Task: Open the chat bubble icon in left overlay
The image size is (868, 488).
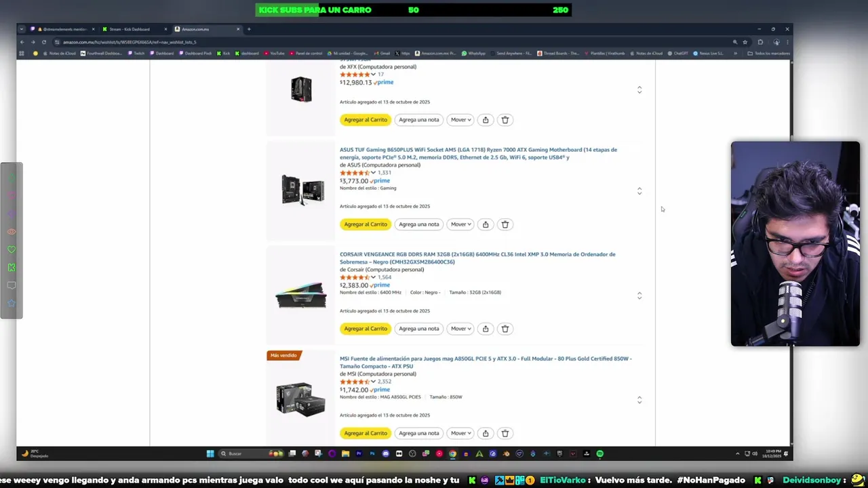Action: point(12,285)
